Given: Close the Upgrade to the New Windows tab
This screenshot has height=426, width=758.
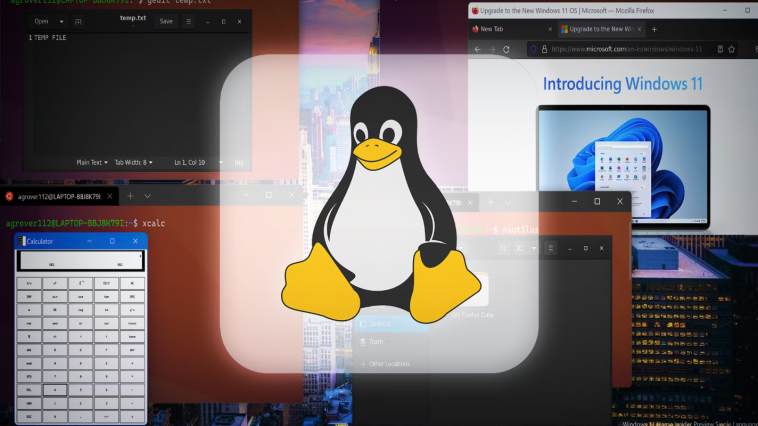Looking at the screenshot, I should tap(639, 29).
